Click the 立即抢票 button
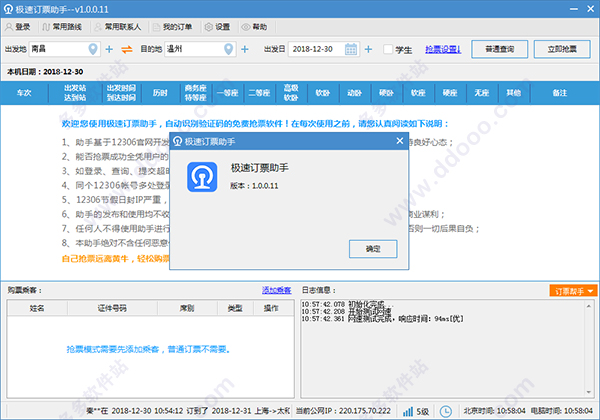This screenshot has height=420, width=600. [562, 49]
